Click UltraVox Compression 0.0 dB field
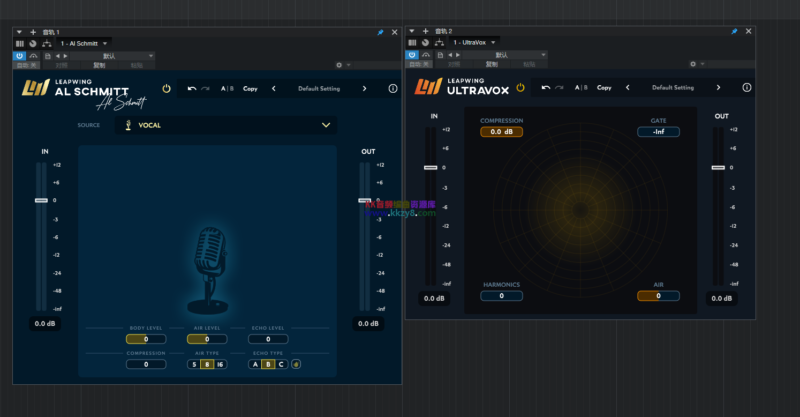800x417 pixels. (502, 132)
